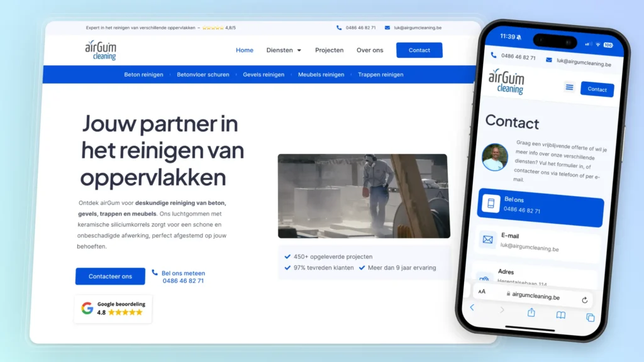The height and width of the screenshot is (362, 644).
Task: Click checkmark beside 450+ opgeleverde projecten
Action: [287, 256]
